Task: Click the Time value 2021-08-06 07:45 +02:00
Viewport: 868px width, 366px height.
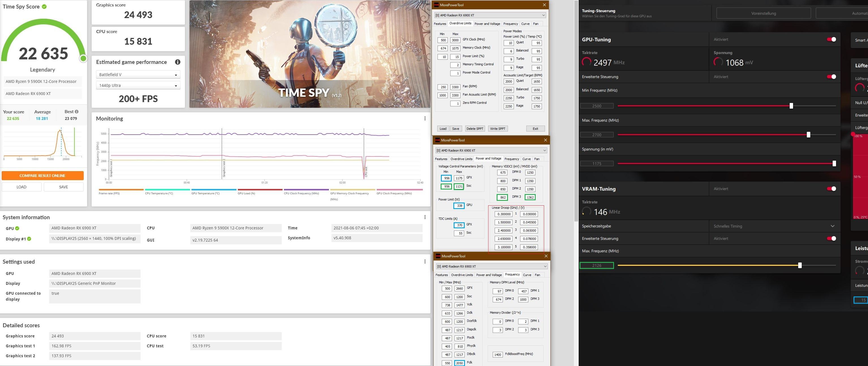Action: [x=377, y=228]
